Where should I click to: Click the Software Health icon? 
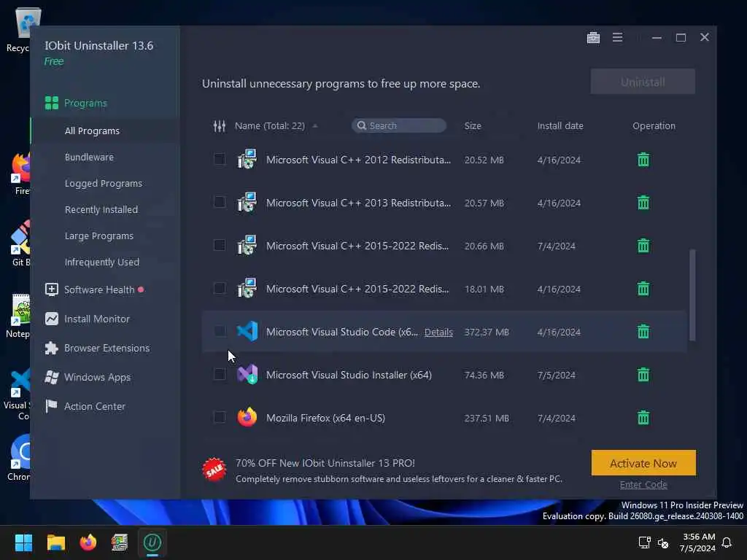coord(52,289)
